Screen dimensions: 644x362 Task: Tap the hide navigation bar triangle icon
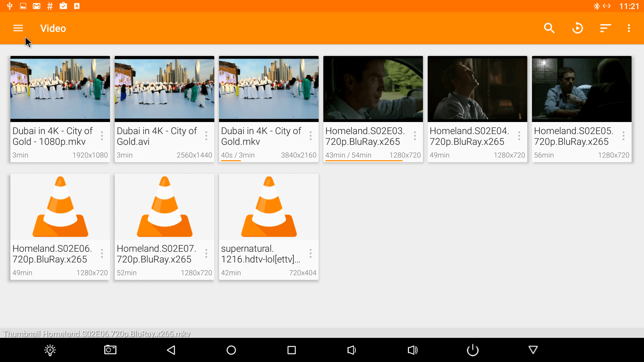[x=533, y=350]
